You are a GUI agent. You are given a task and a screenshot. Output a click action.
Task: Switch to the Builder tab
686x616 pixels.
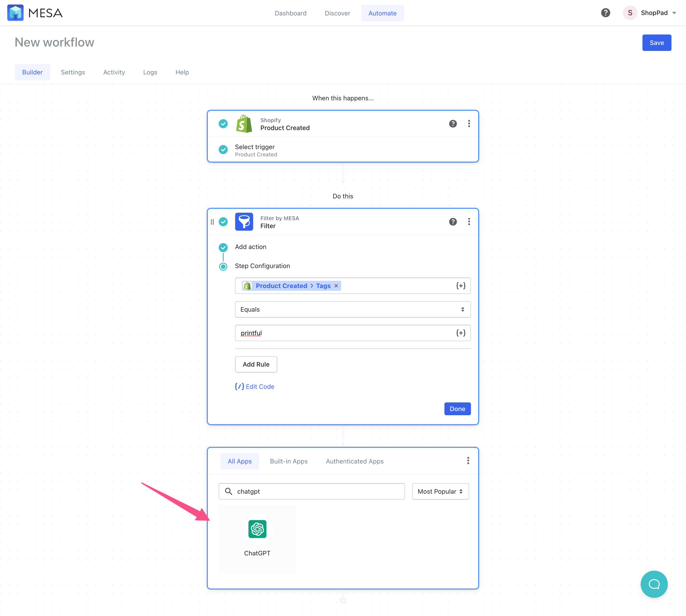[32, 72]
